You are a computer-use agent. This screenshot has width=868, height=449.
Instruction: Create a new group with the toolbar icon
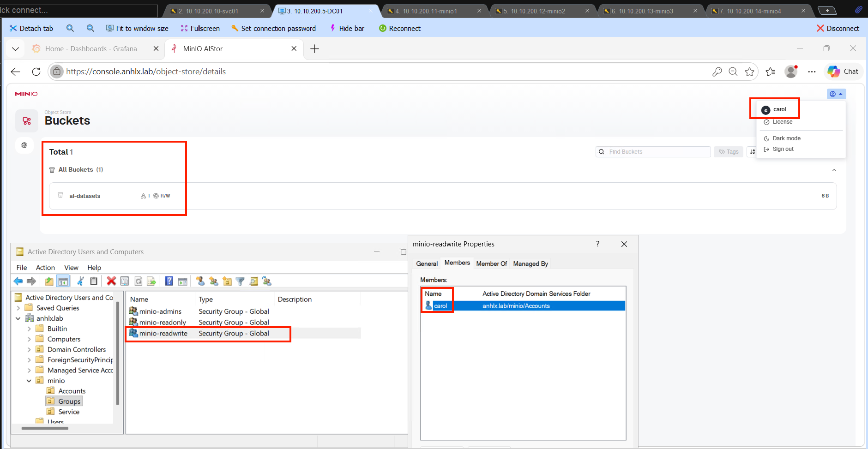(x=213, y=281)
